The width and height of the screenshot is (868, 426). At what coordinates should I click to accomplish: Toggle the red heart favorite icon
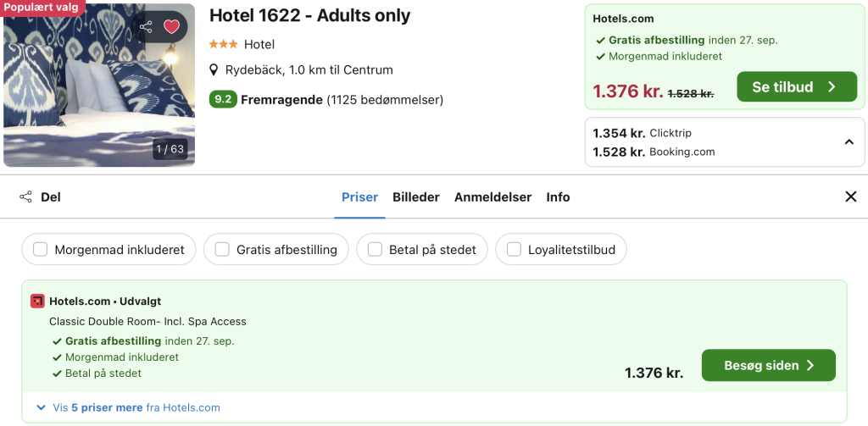point(171,26)
